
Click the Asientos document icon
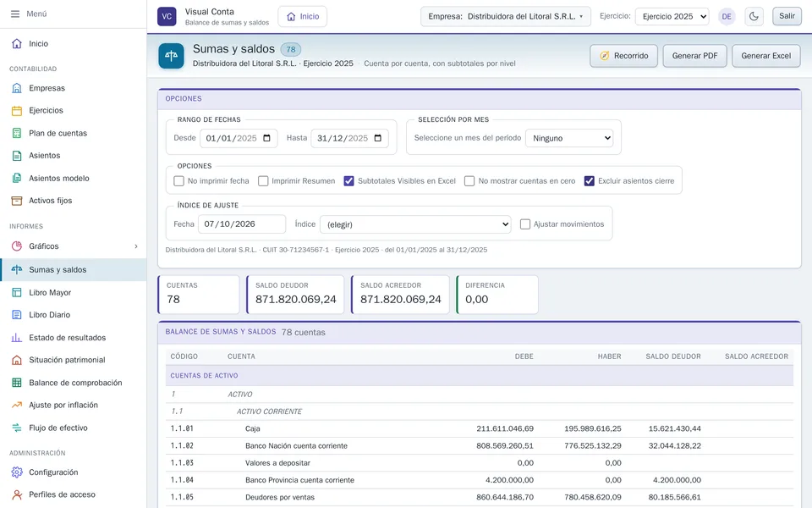coord(17,156)
